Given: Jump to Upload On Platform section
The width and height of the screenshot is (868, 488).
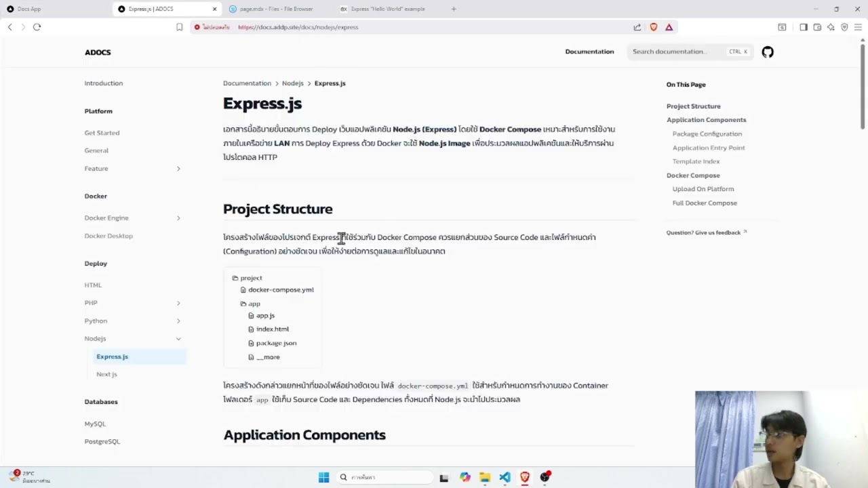Looking at the screenshot, I should click(703, 189).
